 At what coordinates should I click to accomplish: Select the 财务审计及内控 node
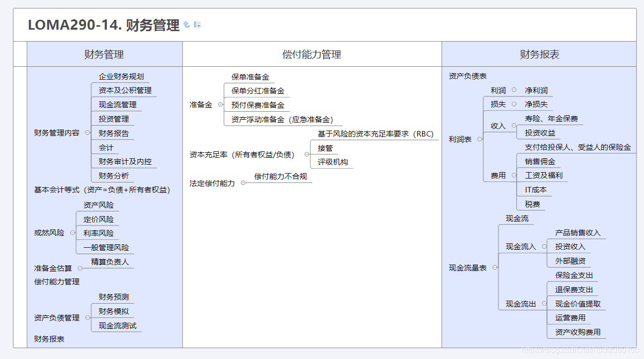point(125,162)
